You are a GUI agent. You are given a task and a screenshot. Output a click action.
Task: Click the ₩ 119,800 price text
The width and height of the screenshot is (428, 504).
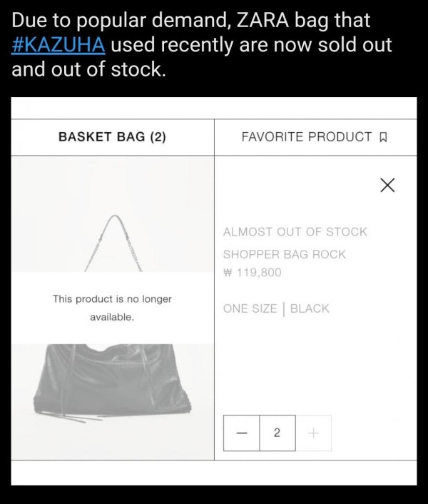click(253, 273)
